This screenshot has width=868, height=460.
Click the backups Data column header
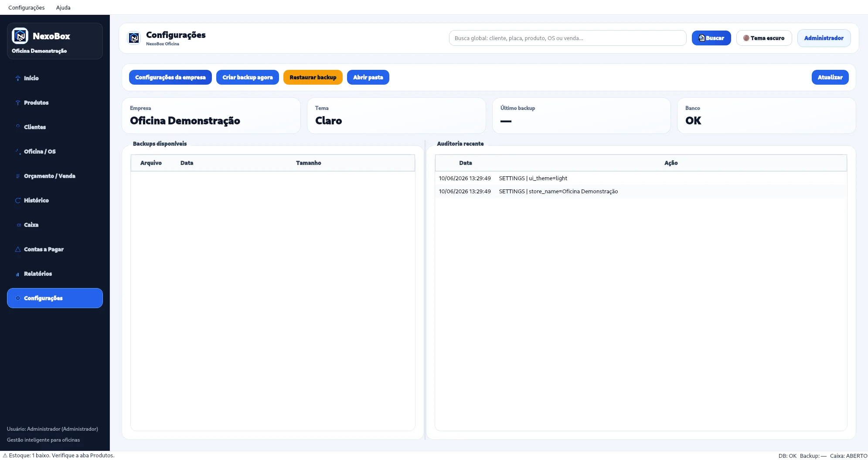tap(187, 163)
